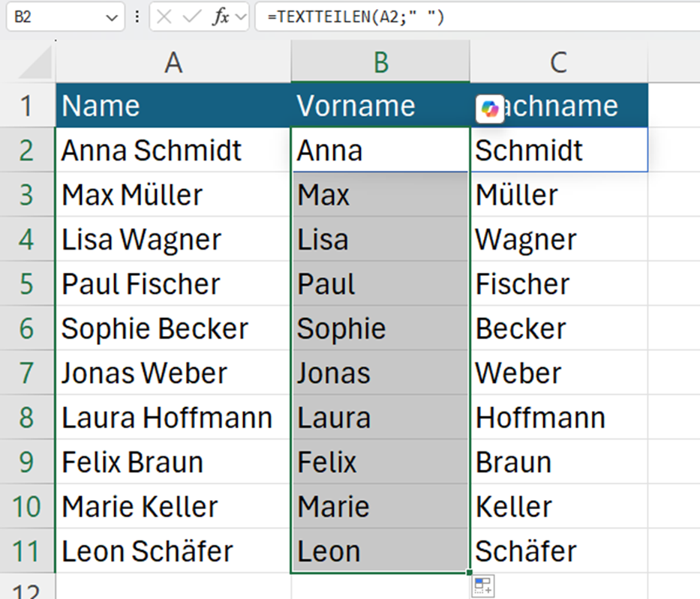This screenshot has height=599, width=700.
Task: Click the Cancel X icon in formula bar
Action: point(164,17)
